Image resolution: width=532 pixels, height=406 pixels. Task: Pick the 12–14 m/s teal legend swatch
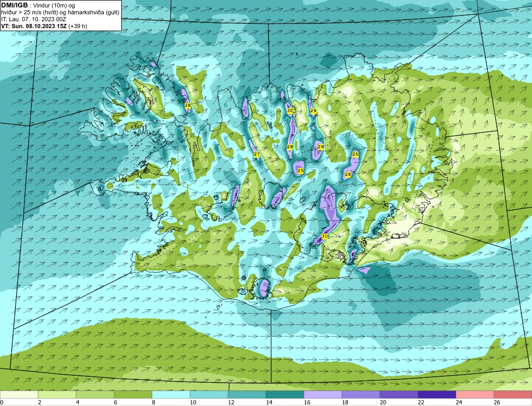coord(247,394)
